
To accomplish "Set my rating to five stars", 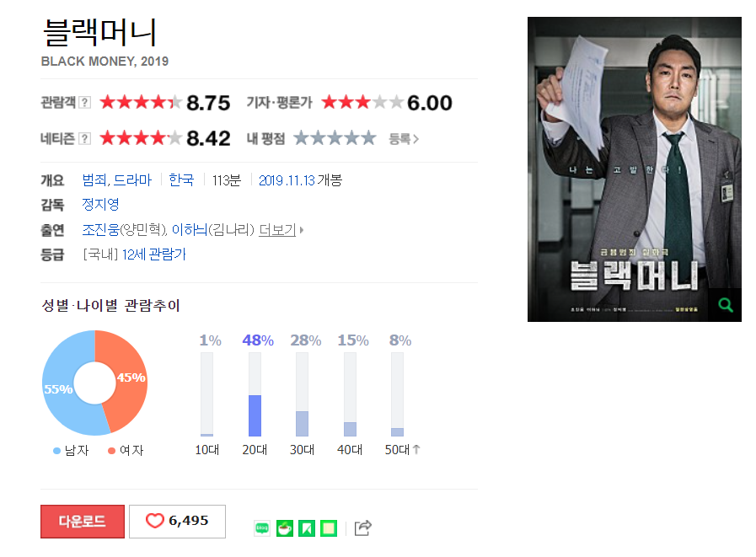I will [x=369, y=138].
